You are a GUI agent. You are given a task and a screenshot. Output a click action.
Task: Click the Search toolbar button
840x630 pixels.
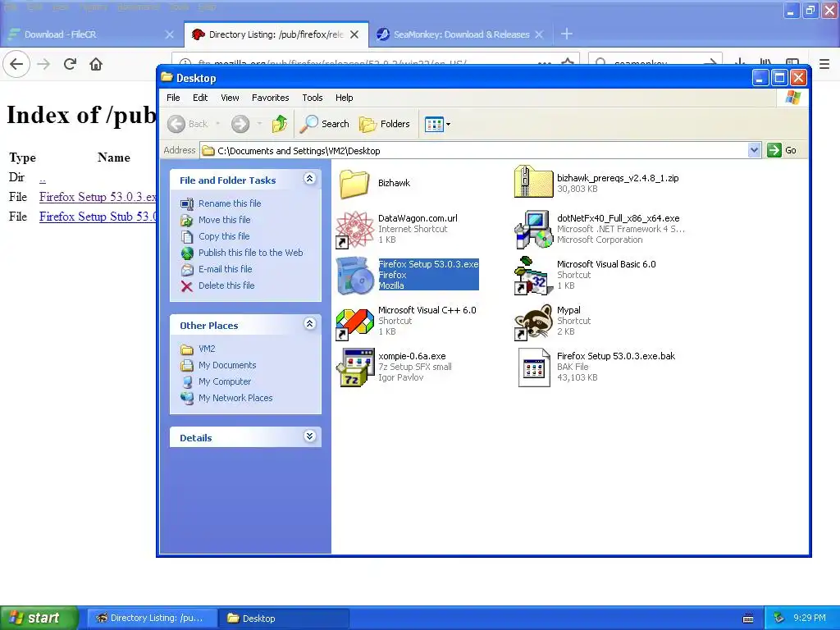[324, 124]
